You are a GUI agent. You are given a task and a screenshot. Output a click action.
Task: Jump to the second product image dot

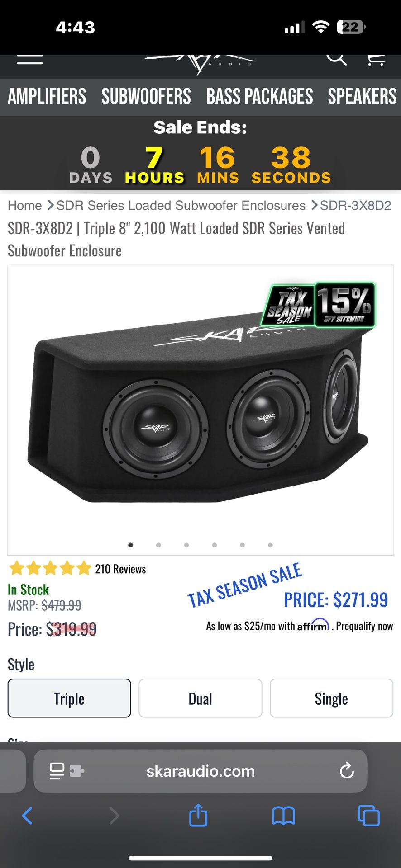158,545
